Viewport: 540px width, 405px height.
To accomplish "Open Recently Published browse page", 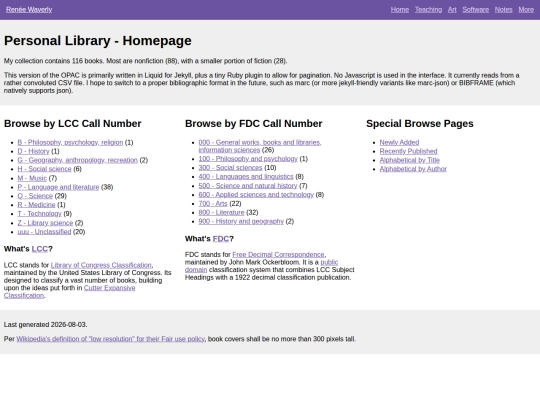I will point(408,151).
